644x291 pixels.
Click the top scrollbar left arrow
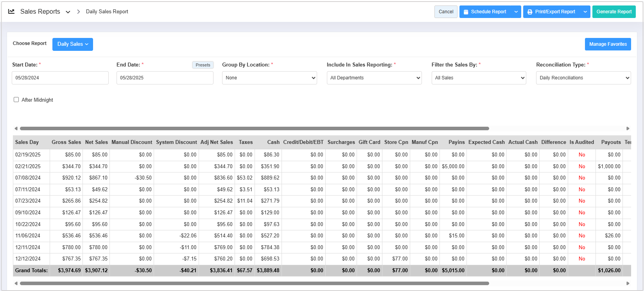pos(16,128)
